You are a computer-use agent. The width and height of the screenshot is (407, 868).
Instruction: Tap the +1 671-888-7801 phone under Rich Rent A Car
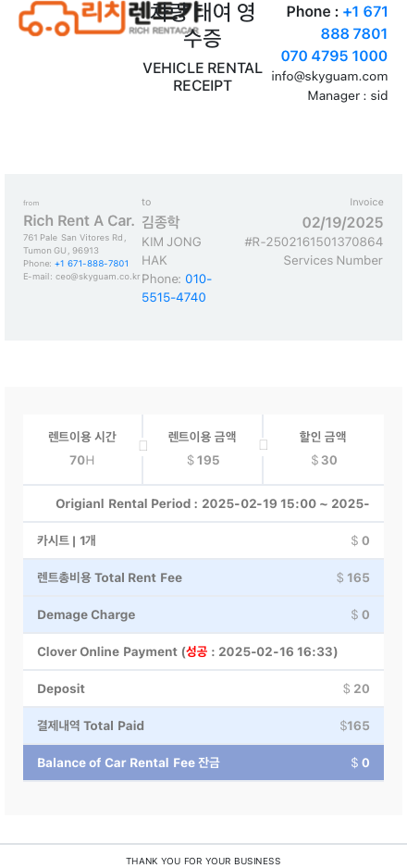click(92, 264)
